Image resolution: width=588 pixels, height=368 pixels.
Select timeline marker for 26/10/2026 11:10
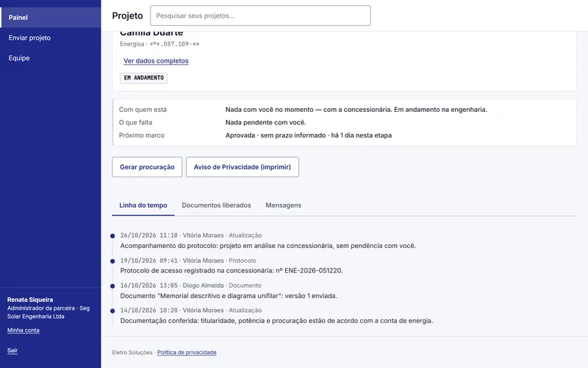point(112,236)
